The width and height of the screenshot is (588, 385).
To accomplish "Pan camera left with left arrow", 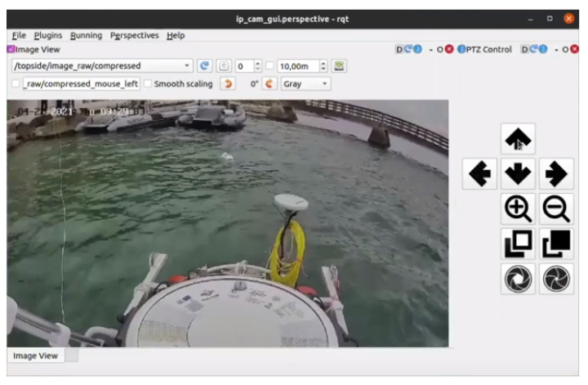I will pyautogui.click(x=480, y=174).
